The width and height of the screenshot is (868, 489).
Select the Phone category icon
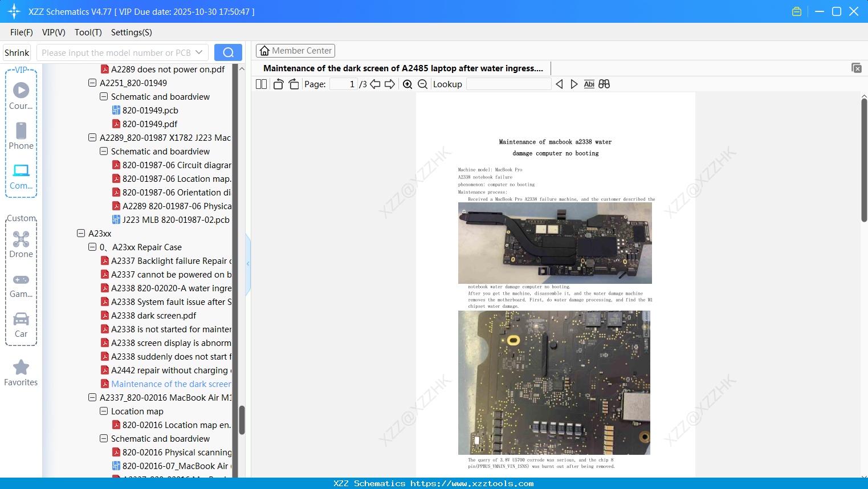coord(21,136)
